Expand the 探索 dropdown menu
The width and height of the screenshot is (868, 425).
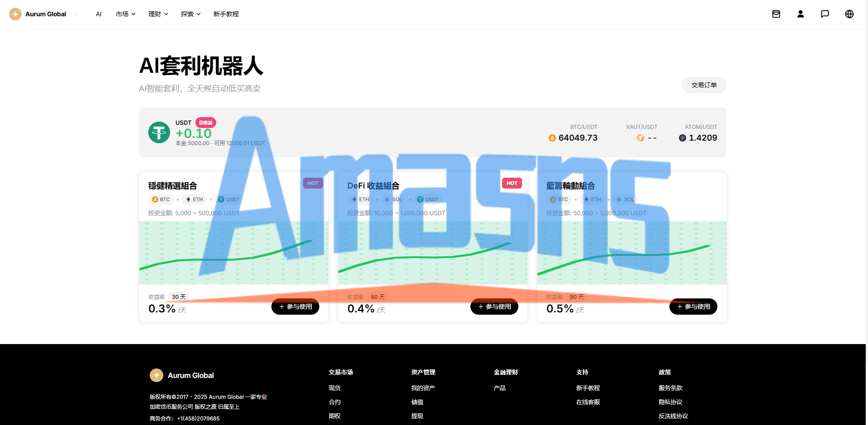tap(191, 14)
